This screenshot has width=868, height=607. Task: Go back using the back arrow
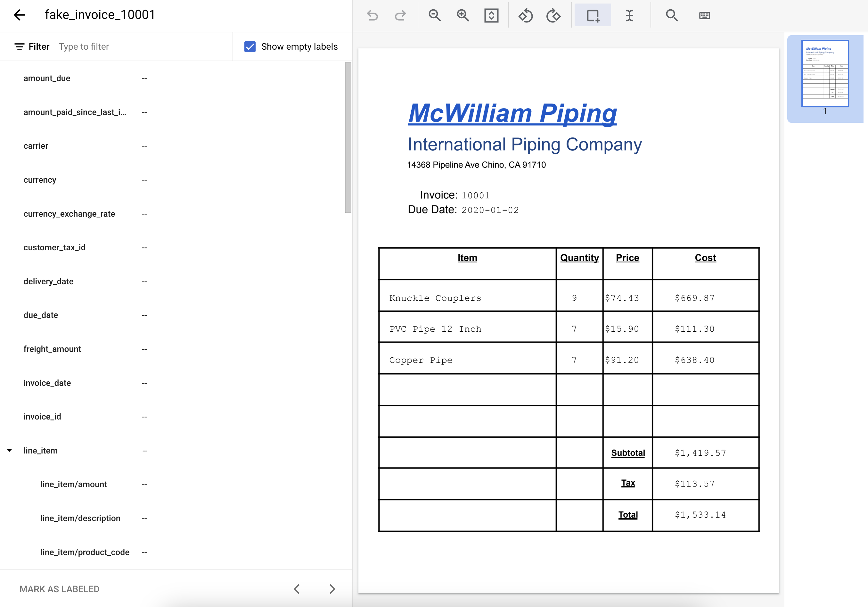[x=19, y=15]
